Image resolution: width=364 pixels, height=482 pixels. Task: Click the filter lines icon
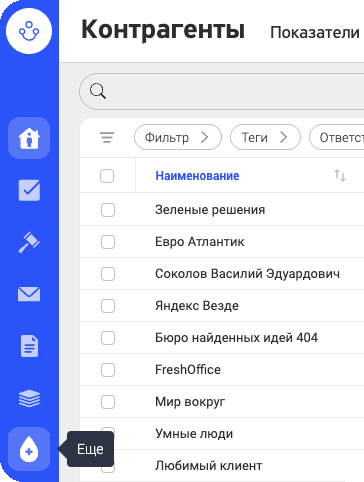[x=107, y=137]
